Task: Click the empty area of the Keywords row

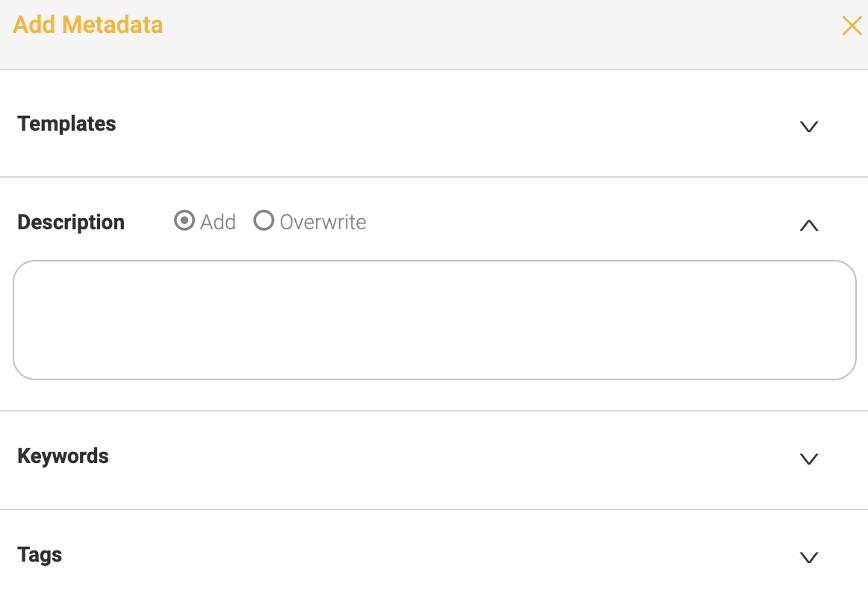Action: [454, 459]
